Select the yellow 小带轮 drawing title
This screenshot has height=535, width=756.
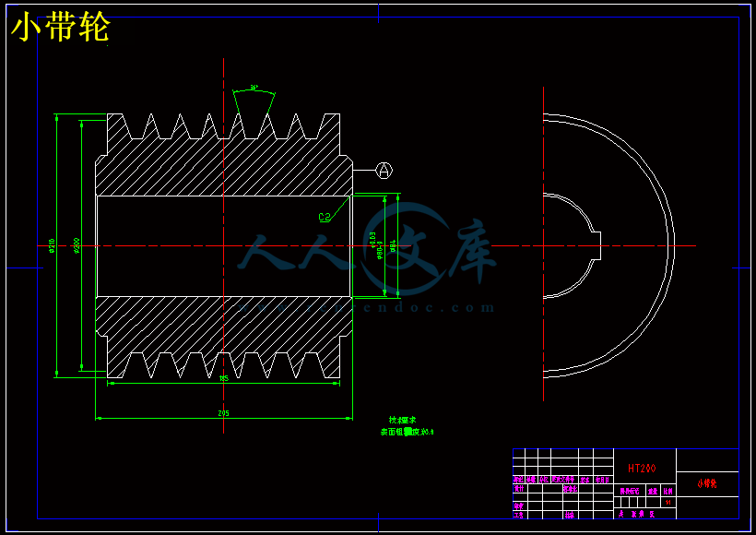[x=61, y=28]
